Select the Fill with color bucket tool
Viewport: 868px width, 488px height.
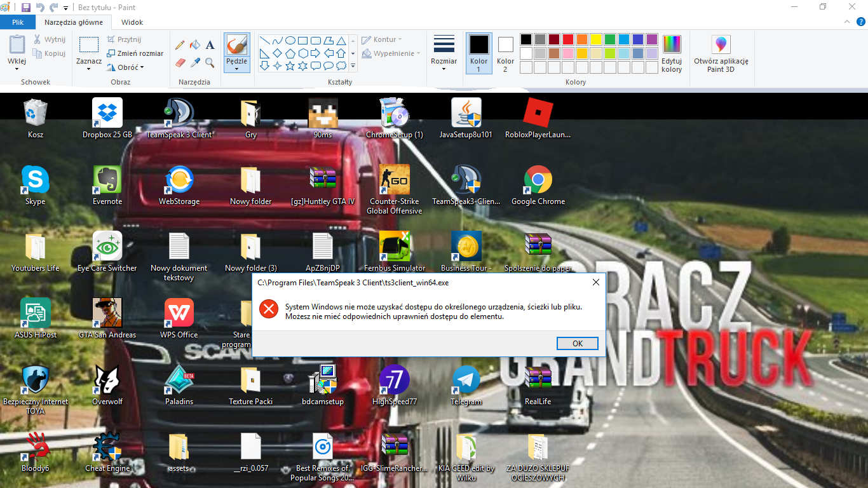point(195,45)
